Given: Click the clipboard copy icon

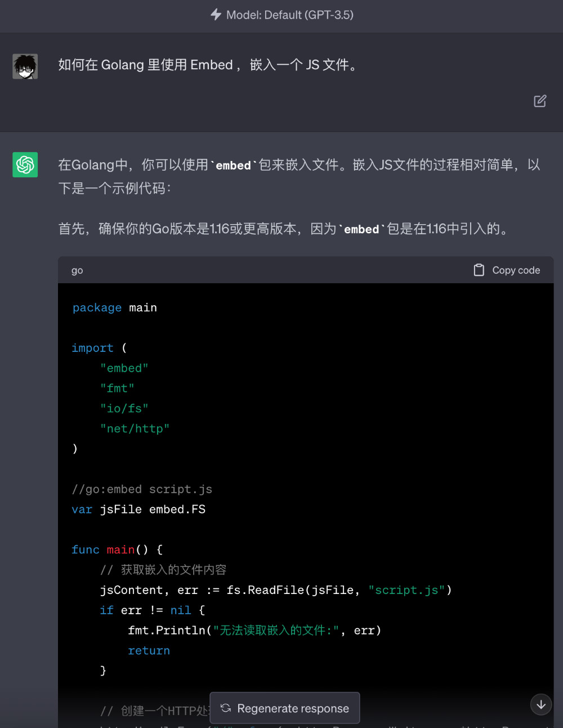Looking at the screenshot, I should [x=479, y=270].
